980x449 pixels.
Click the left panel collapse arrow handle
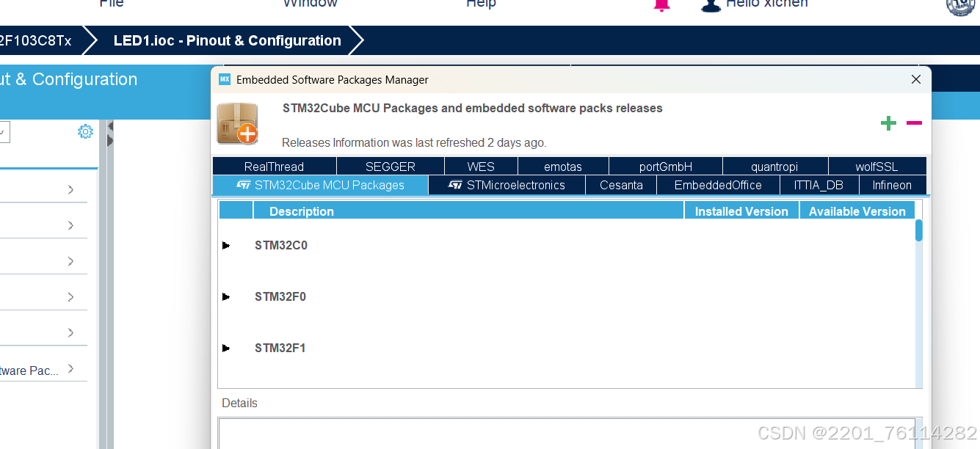(110, 134)
